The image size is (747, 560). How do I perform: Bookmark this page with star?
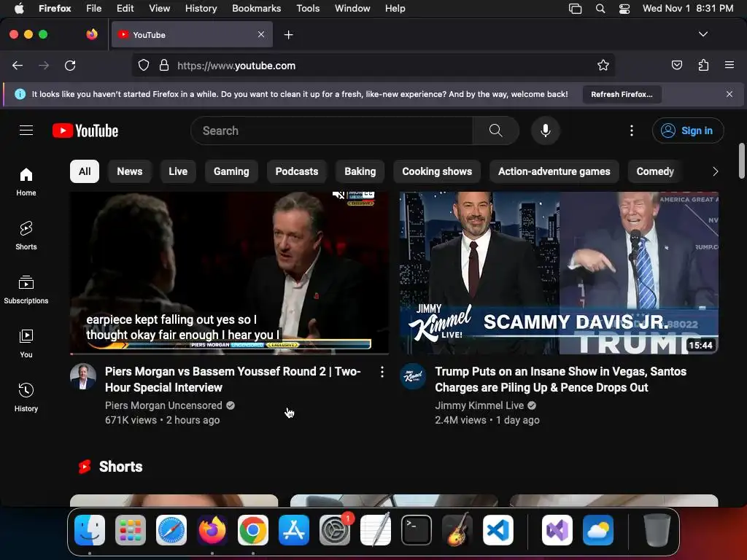tap(603, 65)
